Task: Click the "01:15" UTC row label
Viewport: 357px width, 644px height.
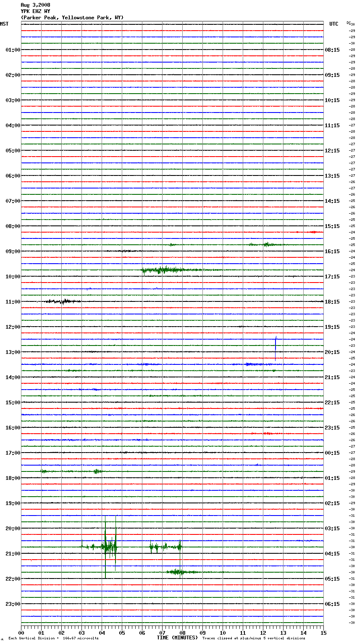Action: pyautogui.click(x=332, y=478)
